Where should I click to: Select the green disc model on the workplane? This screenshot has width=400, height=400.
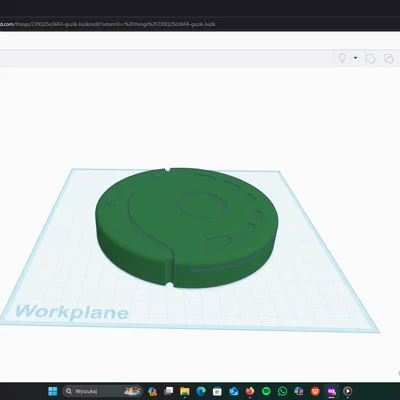[x=186, y=228]
